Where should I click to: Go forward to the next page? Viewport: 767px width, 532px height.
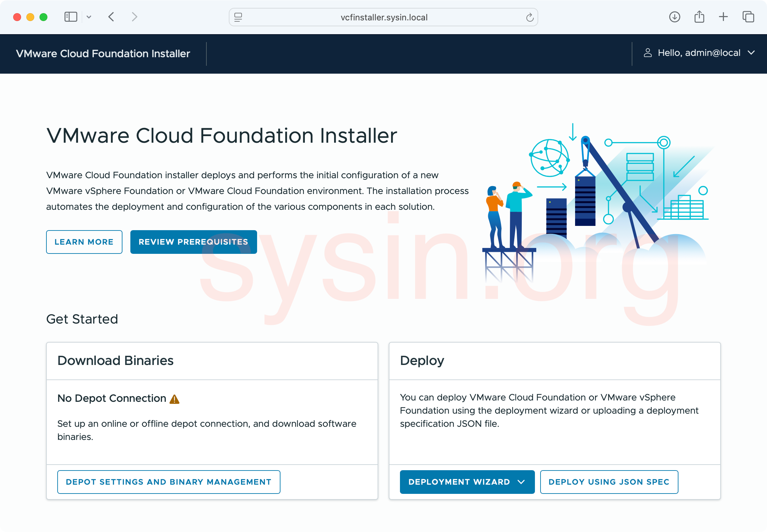click(x=134, y=17)
